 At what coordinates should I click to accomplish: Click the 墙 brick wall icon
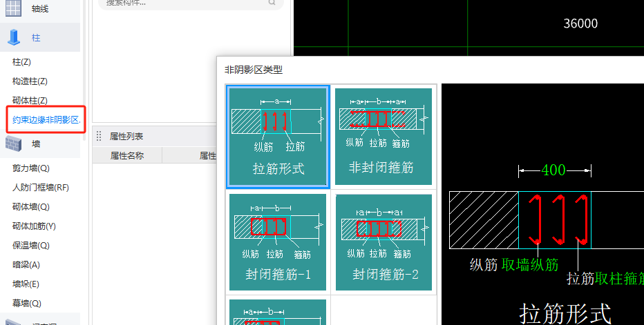[13, 144]
